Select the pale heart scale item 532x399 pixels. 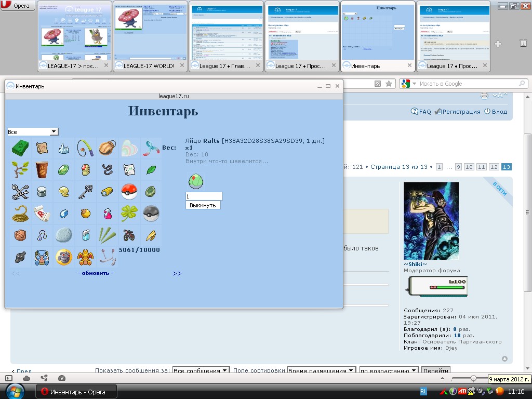point(129,148)
